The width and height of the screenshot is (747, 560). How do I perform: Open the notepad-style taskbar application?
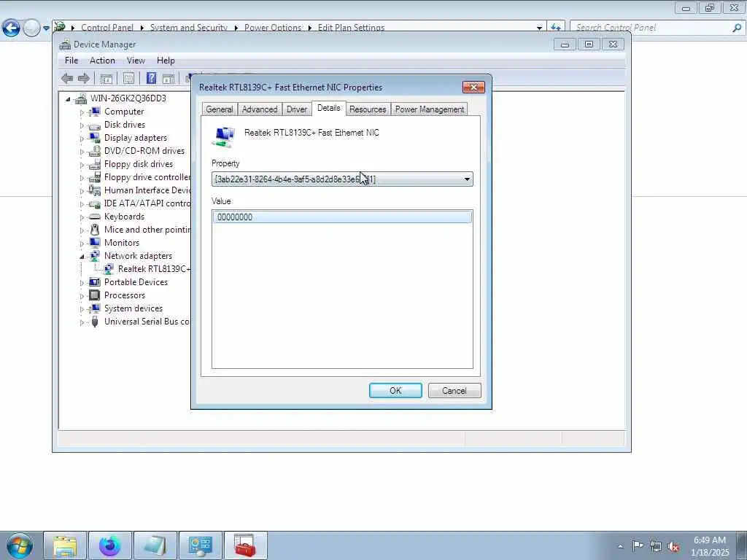point(155,545)
